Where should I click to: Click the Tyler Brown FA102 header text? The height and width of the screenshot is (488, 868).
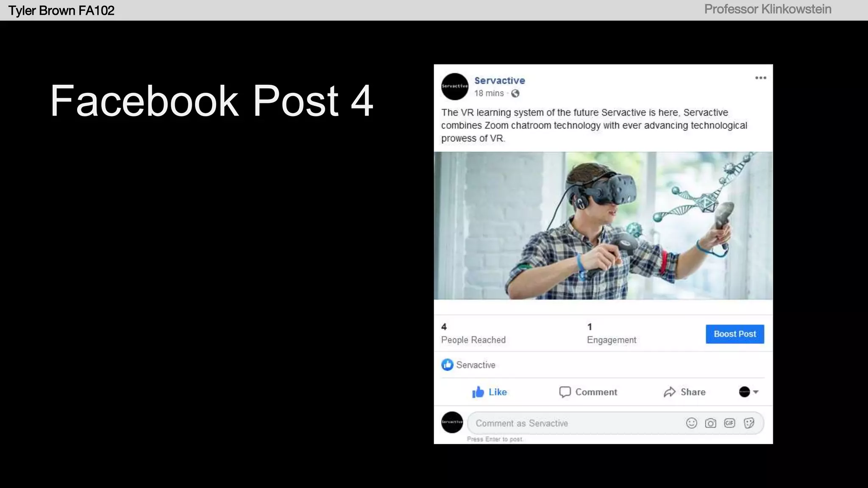click(61, 10)
